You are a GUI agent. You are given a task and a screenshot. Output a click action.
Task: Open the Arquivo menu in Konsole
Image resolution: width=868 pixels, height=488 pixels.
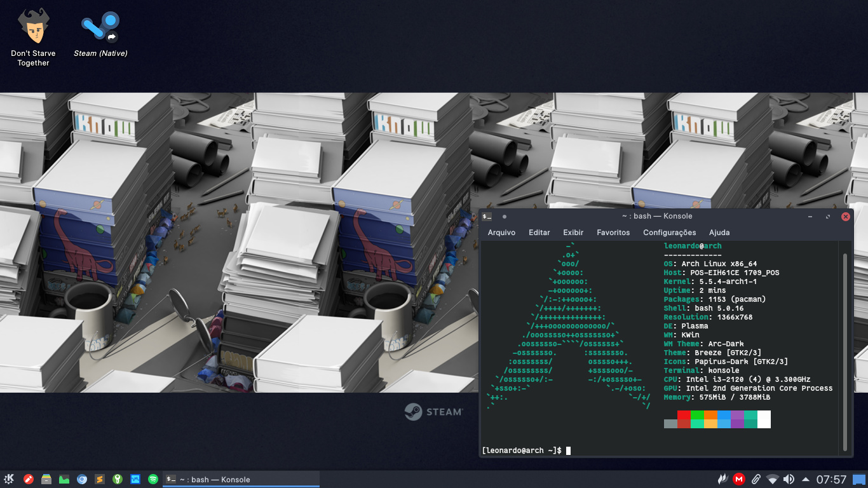click(x=501, y=233)
